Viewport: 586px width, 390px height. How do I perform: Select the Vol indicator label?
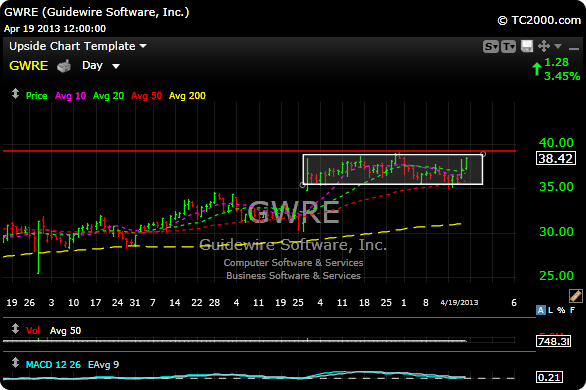(x=33, y=331)
